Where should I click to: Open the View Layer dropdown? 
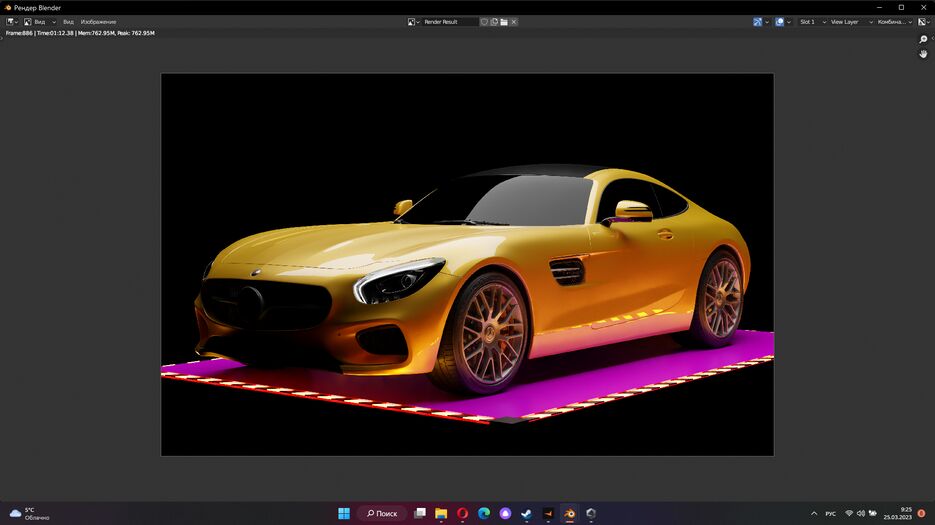tap(852, 21)
